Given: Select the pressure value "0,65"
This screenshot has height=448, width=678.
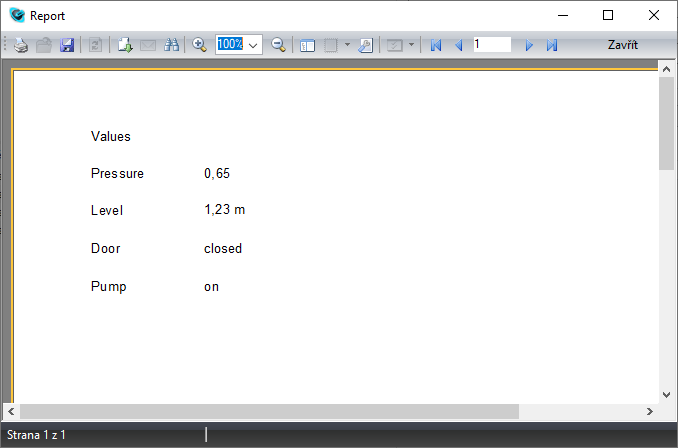Looking at the screenshot, I should point(217,173).
